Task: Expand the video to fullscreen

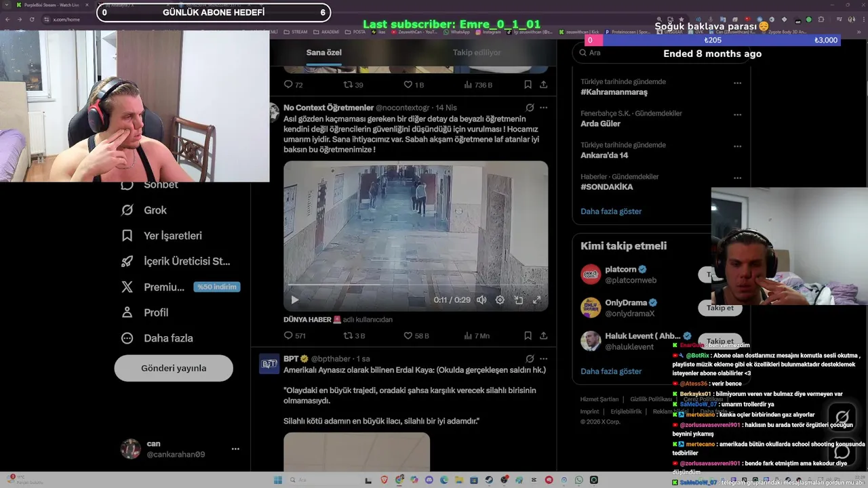Action: click(x=537, y=300)
